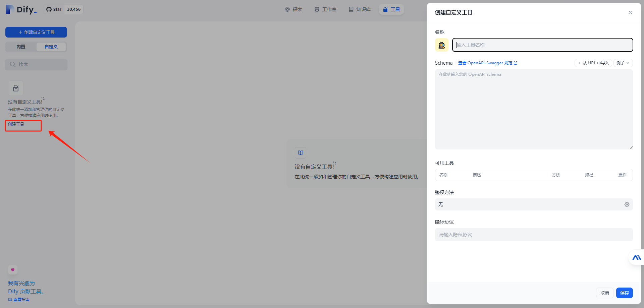The height and width of the screenshot is (308, 644).
Task: Click the GitHub octocat icon
Action: (x=49, y=9)
